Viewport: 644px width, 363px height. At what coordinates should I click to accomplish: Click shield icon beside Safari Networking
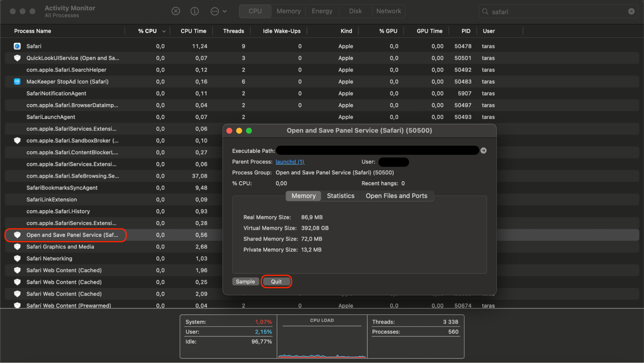tap(17, 259)
